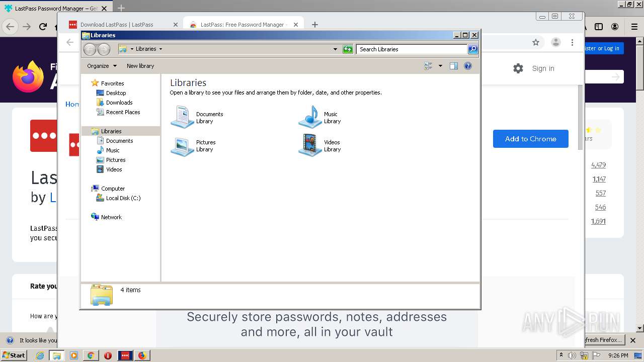The height and width of the screenshot is (362, 644).
Task: Open Chrome three-dot menu
Action: (572, 43)
